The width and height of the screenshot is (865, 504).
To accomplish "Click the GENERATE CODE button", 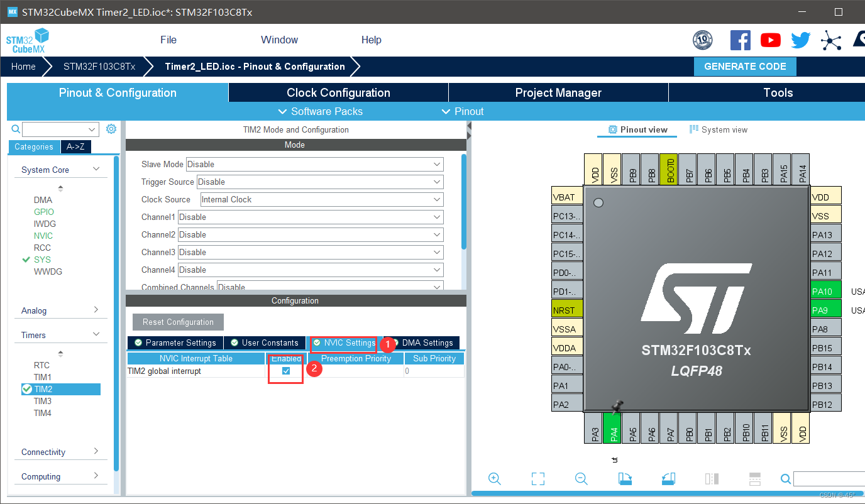I will tap(745, 66).
